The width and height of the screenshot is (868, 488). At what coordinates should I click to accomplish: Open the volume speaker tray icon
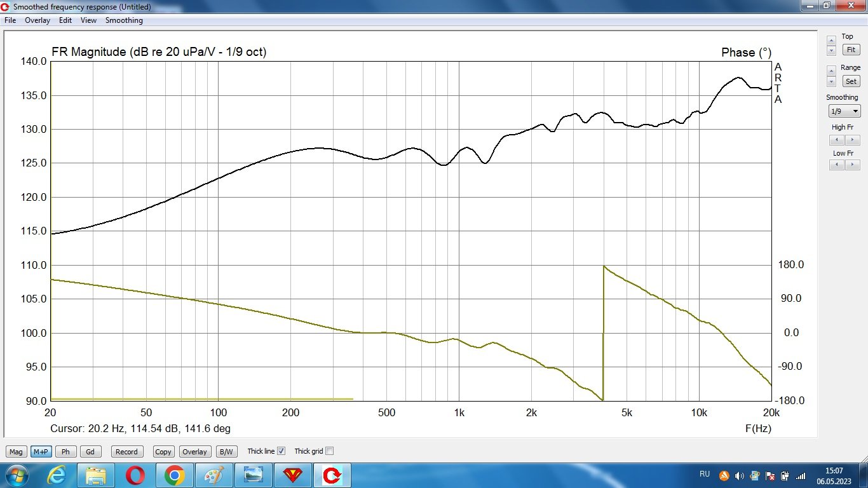click(x=739, y=476)
